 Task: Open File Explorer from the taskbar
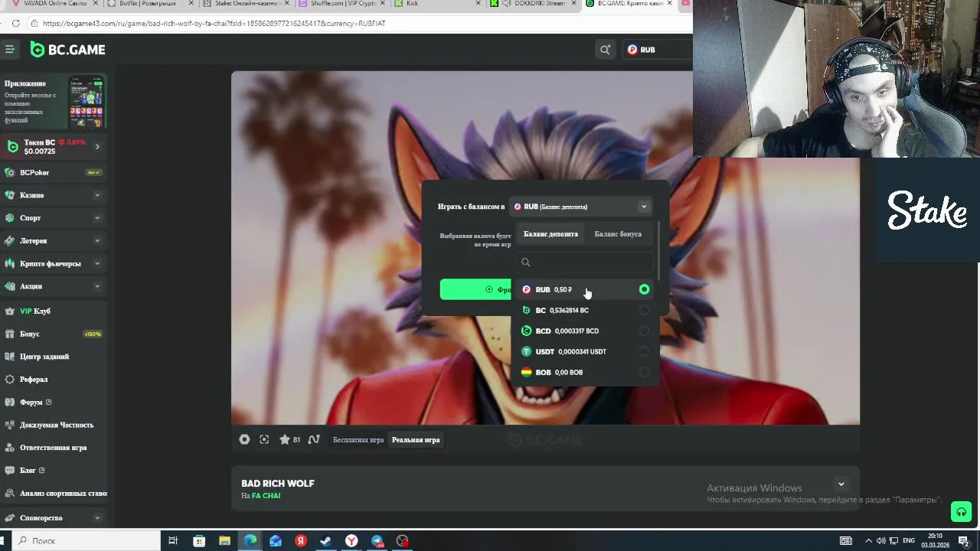point(224,540)
